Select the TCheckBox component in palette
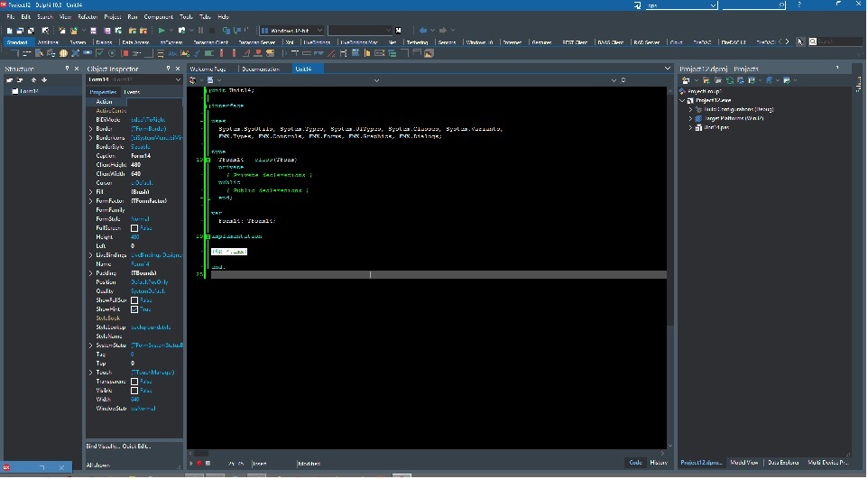The image size is (868, 479). (99, 53)
